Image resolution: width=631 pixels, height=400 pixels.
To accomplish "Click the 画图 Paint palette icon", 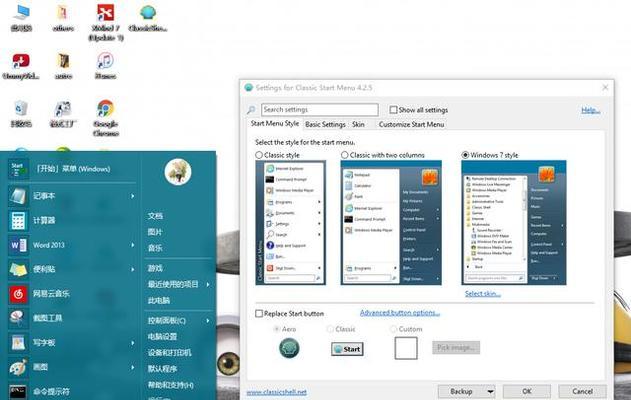I will coord(18,367).
